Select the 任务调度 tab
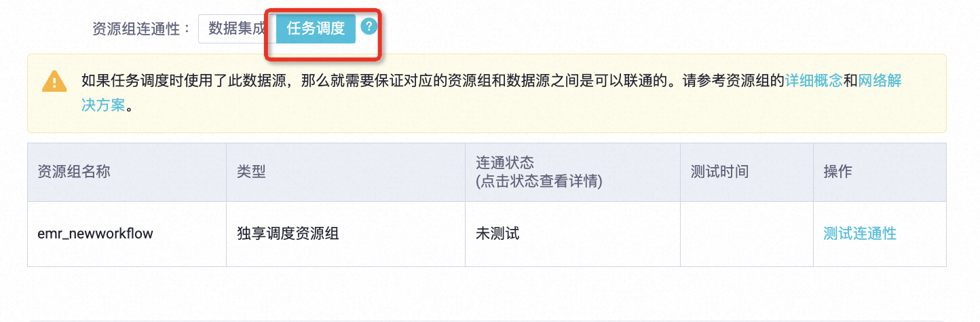This screenshot has width=980, height=322. point(316,29)
